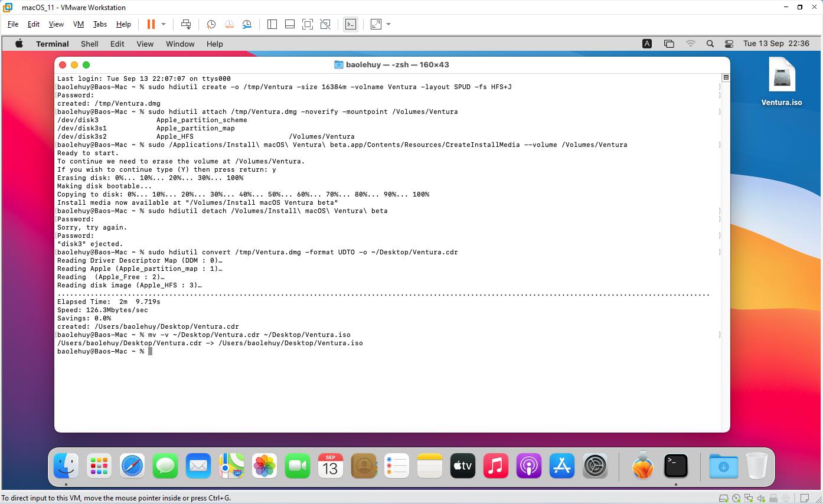
Task: Open the macOS Ventura installer in Dock
Action: pyautogui.click(x=642, y=466)
